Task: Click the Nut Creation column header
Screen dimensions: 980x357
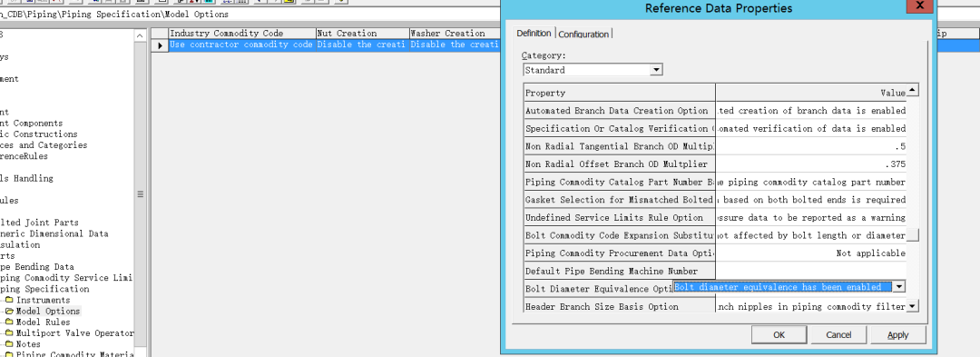Action: 362,33
